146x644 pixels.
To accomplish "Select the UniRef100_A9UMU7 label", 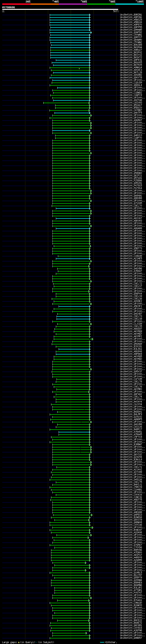I will coord(131,120).
